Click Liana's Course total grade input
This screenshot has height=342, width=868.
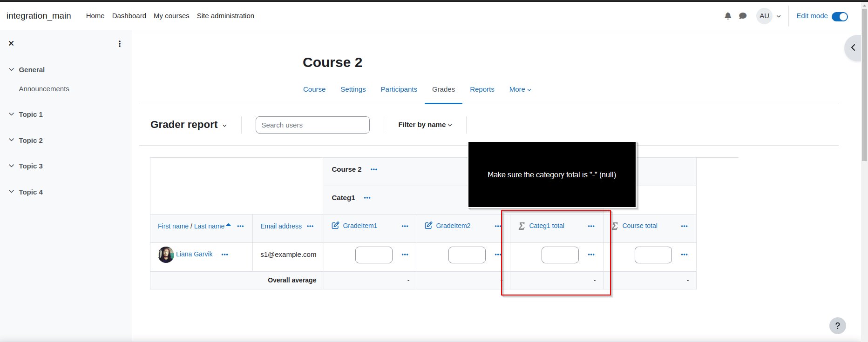pos(653,255)
